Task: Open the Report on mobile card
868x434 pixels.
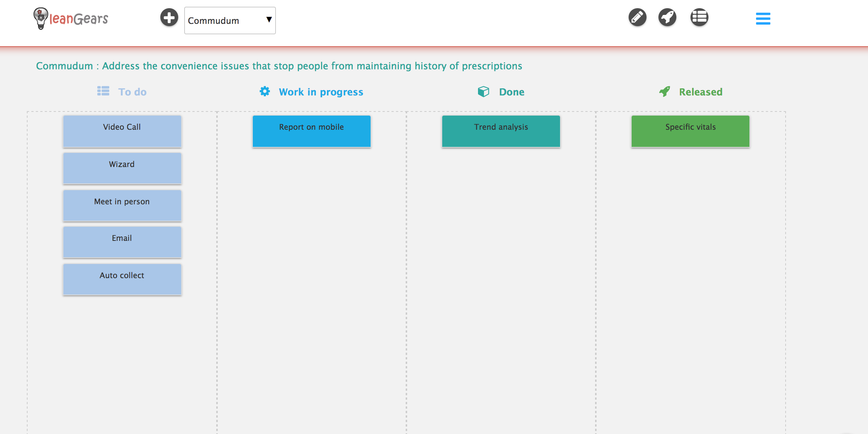Action: tap(311, 131)
